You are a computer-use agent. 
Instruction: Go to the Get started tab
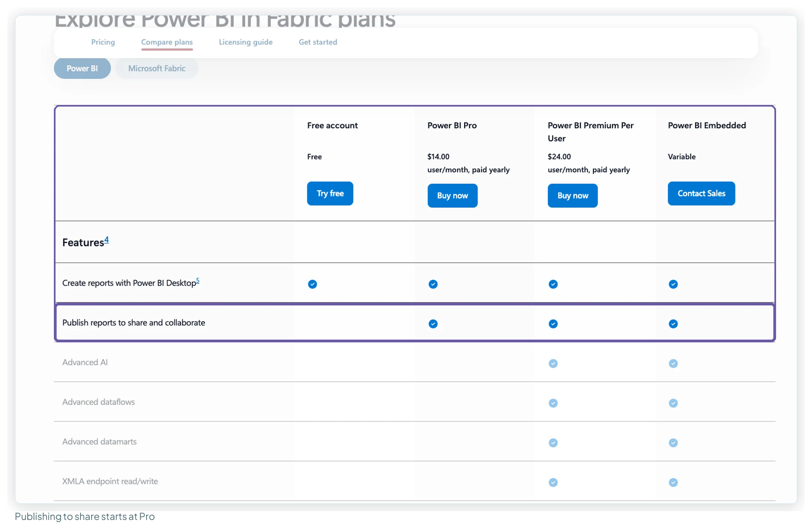coord(318,42)
